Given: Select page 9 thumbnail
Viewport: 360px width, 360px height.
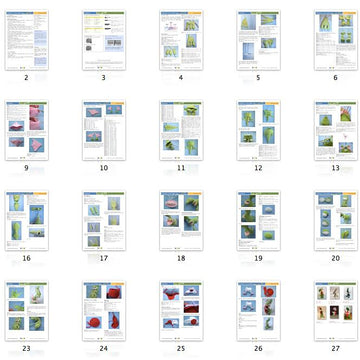Looking at the screenshot, I should [27, 130].
